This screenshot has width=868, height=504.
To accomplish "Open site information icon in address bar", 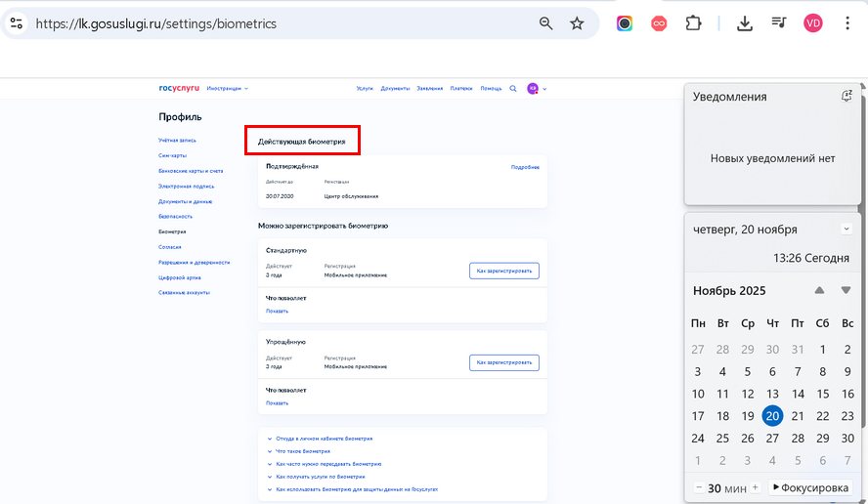I will point(17,23).
